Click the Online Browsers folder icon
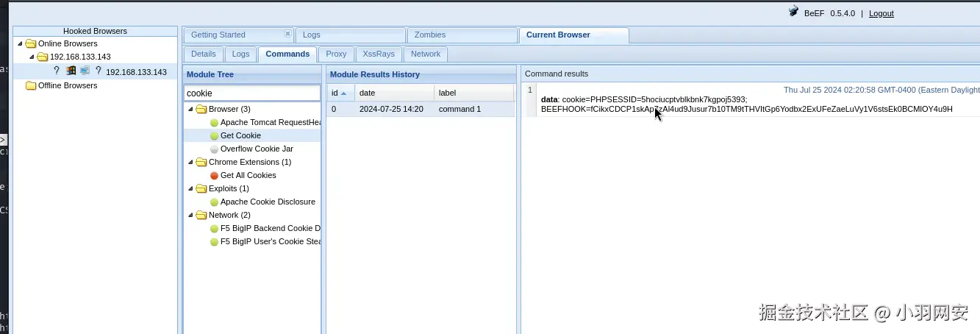 click(31, 43)
